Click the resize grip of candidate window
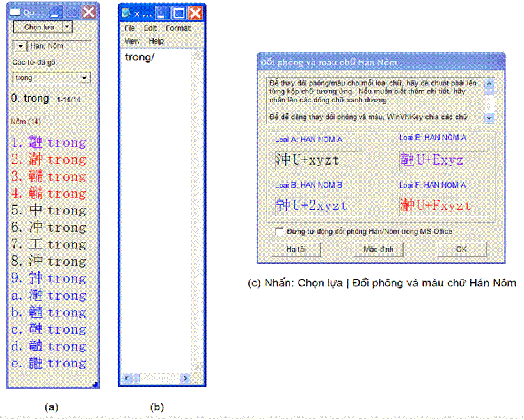Image resolution: width=524 pixels, height=420 pixels. click(x=95, y=384)
